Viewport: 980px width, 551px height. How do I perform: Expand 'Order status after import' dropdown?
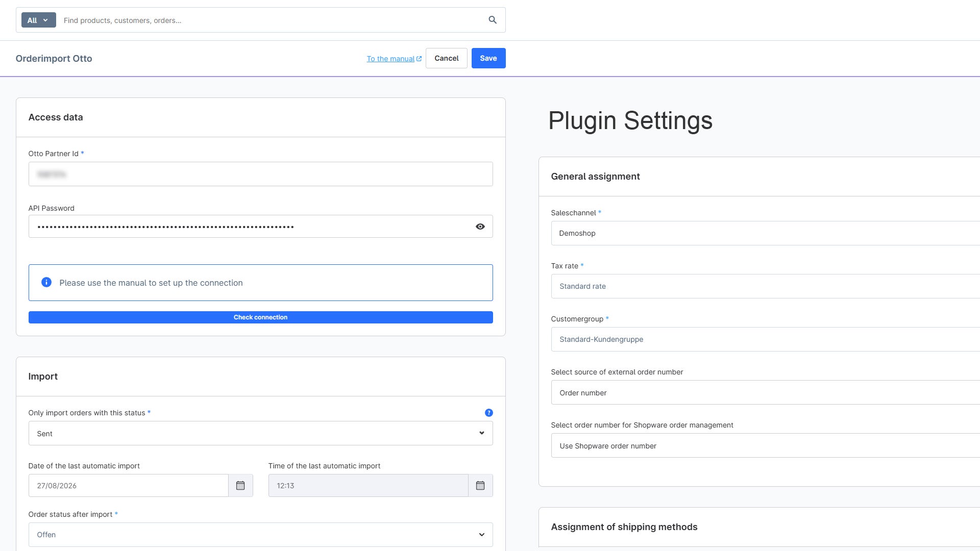(261, 535)
